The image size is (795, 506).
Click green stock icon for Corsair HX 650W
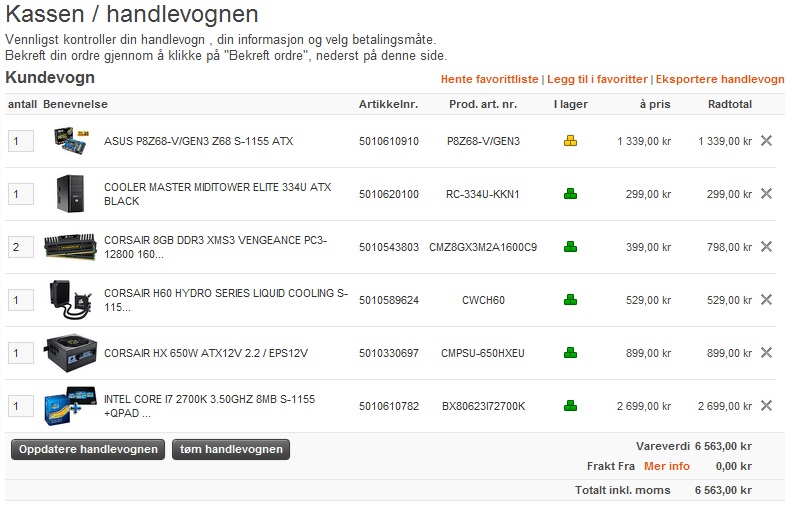click(x=570, y=353)
